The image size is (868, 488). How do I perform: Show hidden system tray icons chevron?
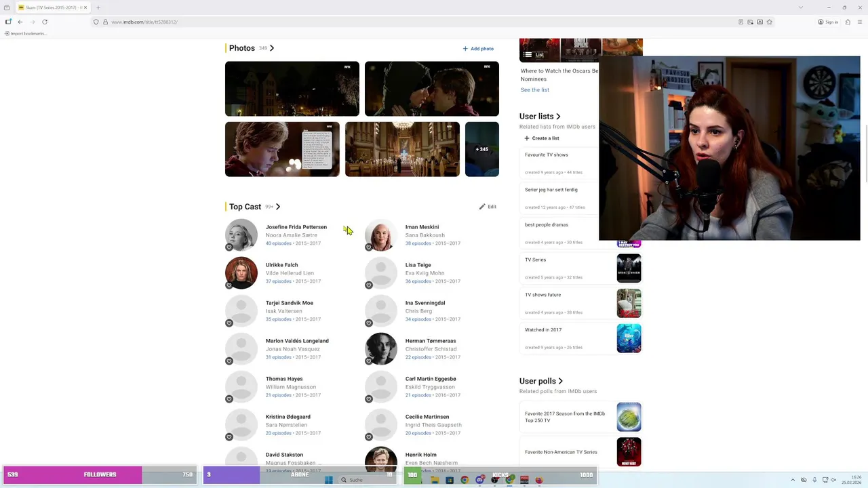pos(793,480)
